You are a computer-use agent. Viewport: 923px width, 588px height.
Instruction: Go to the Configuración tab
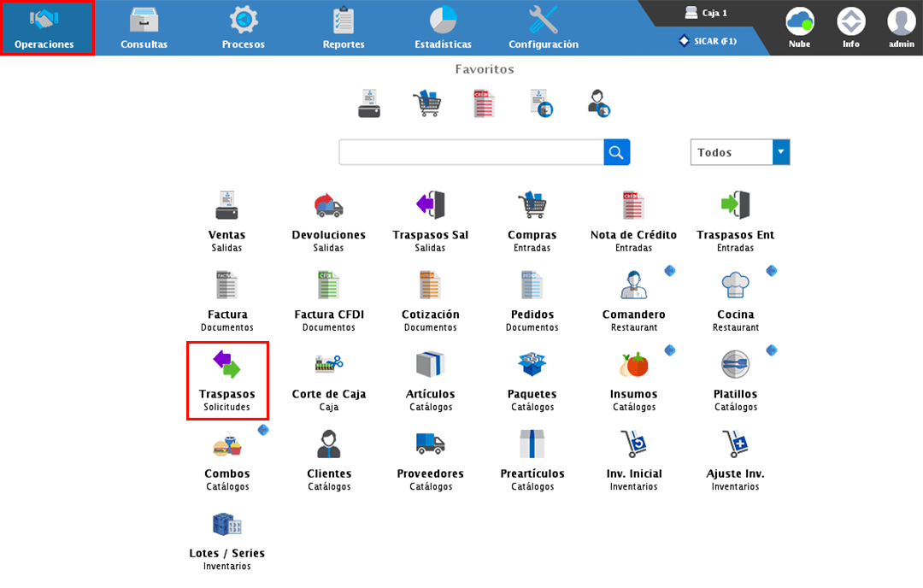(544, 28)
